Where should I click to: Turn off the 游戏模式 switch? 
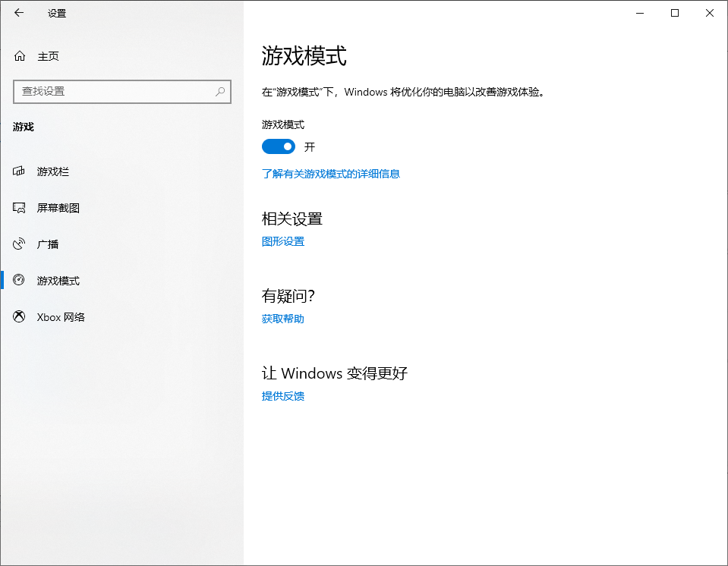tap(278, 146)
